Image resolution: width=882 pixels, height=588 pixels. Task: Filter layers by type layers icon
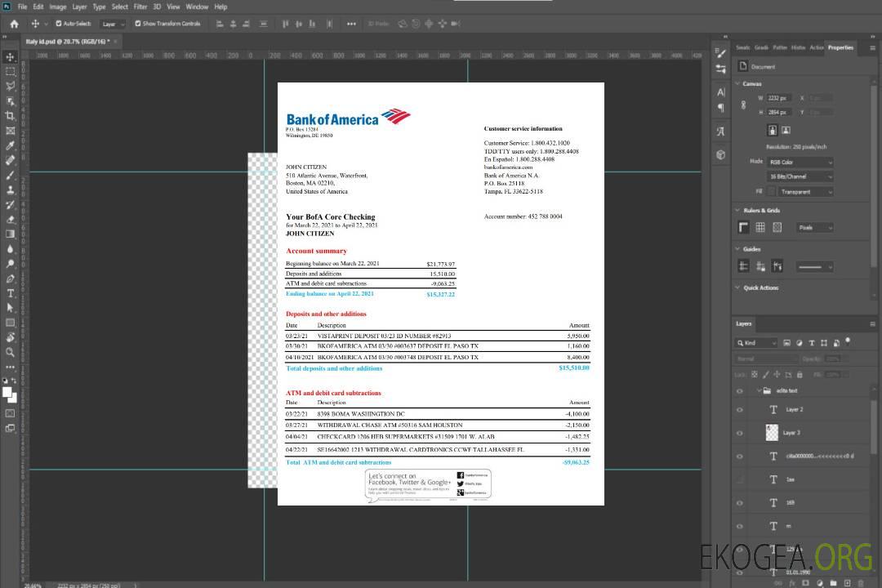click(811, 343)
